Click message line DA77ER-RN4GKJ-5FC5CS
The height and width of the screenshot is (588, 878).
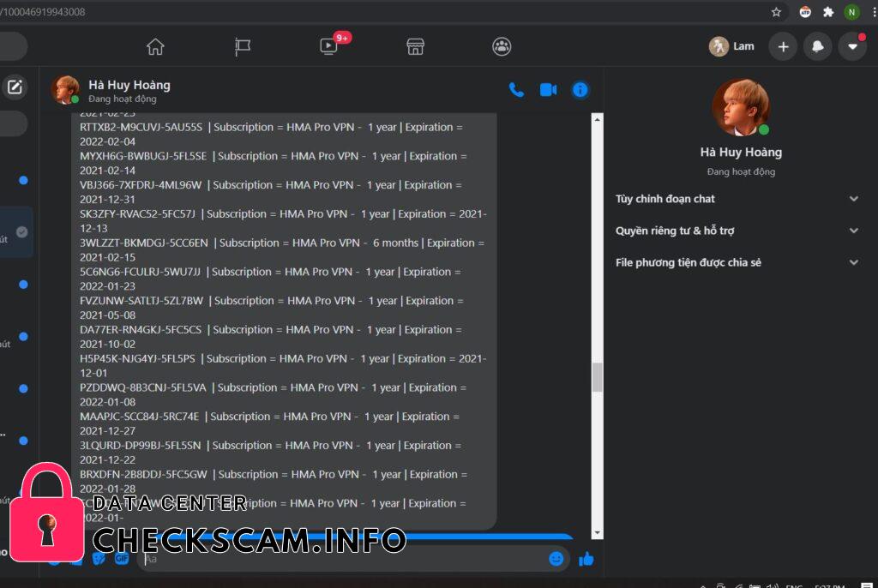[270, 337]
